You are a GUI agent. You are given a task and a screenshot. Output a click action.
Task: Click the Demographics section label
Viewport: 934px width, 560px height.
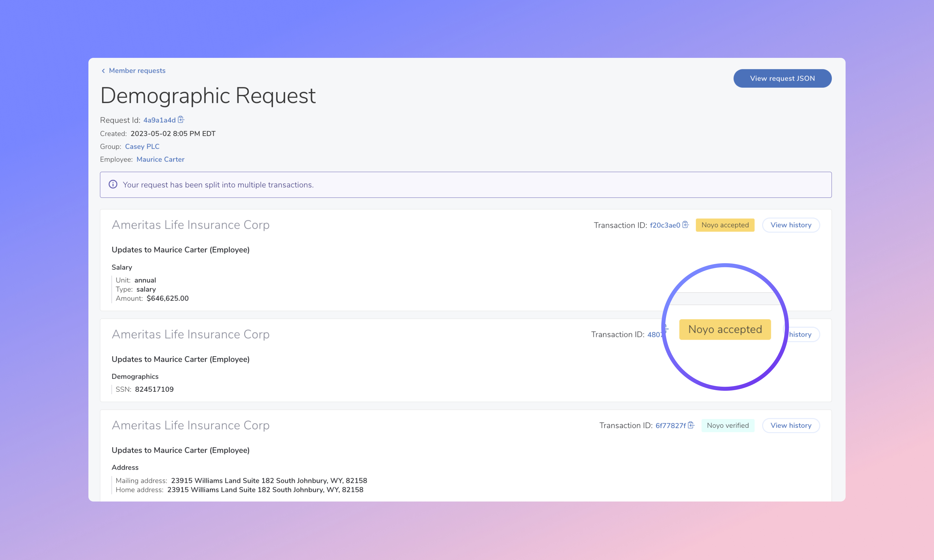(x=135, y=376)
